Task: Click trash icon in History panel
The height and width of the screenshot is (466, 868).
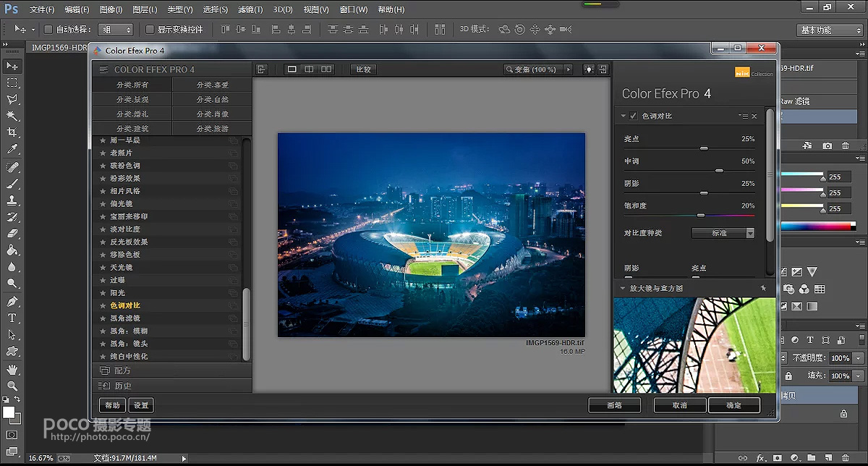Action: (x=846, y=145)
